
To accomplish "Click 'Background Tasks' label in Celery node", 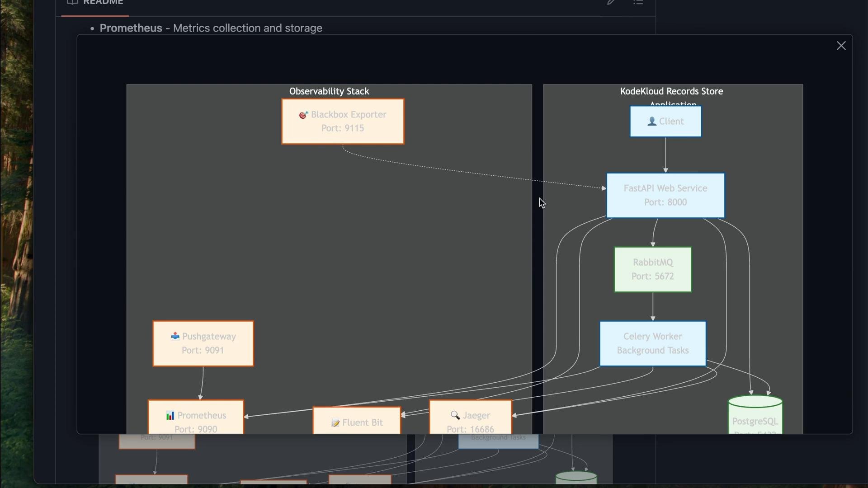I will point(653,351).
